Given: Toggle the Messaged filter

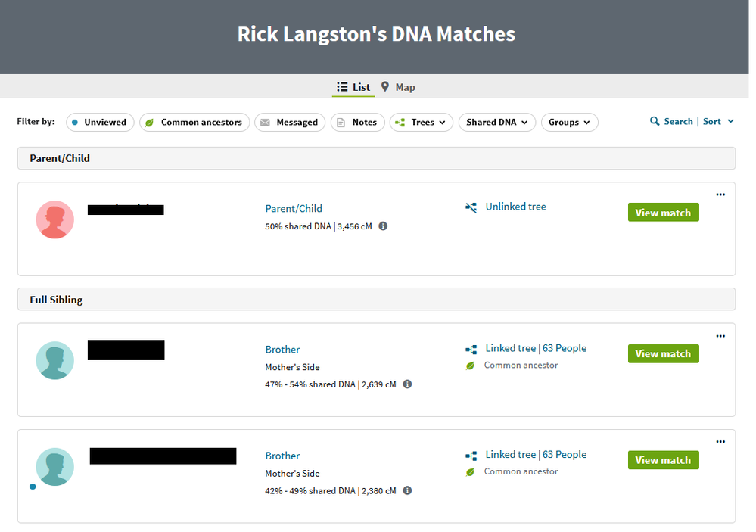Looking at the screenshot, I should (x=290, y=122).
